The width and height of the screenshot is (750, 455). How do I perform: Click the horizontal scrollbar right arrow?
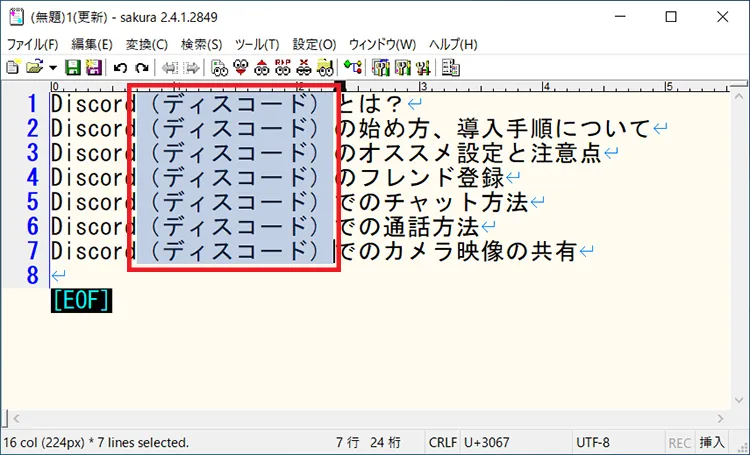(720, 419)
